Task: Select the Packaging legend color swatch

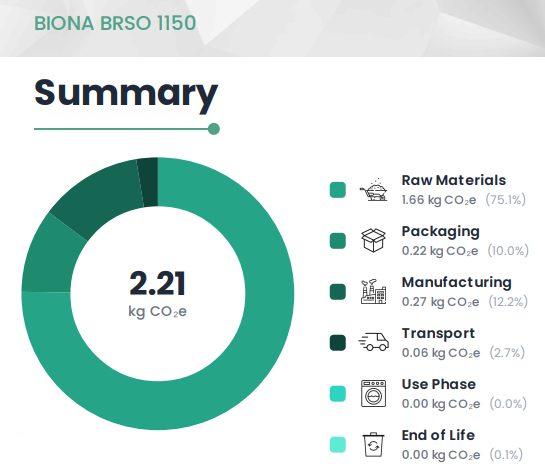Action: coord(338,241)
